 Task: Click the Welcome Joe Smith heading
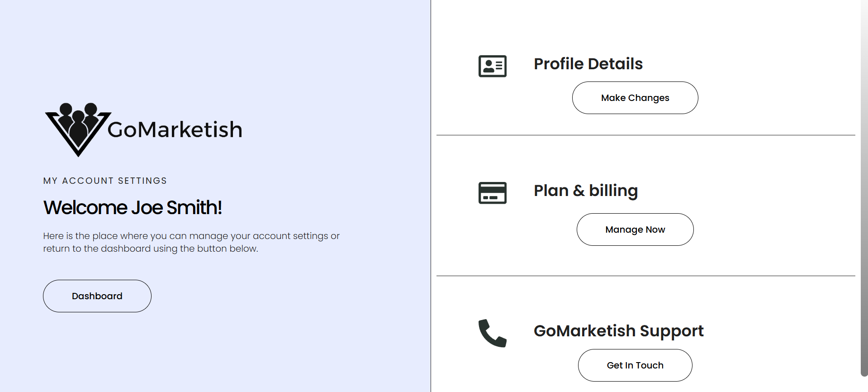pos(133,208)
